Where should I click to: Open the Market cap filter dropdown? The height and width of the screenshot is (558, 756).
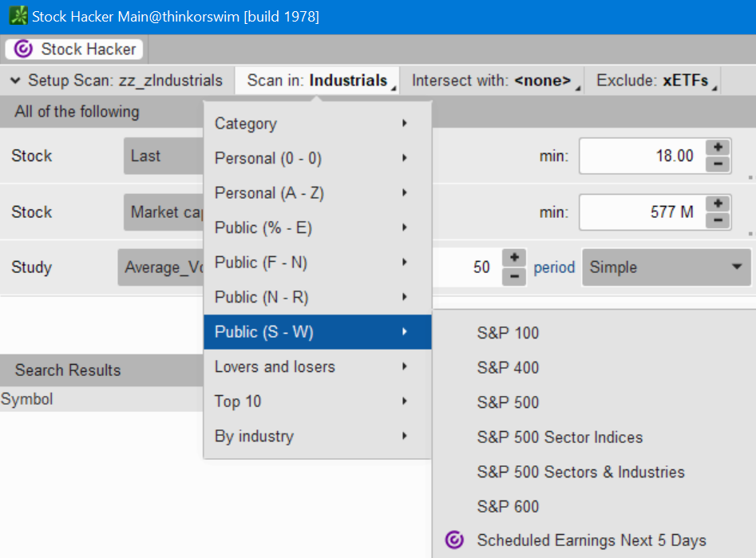[x=164, y=212]
